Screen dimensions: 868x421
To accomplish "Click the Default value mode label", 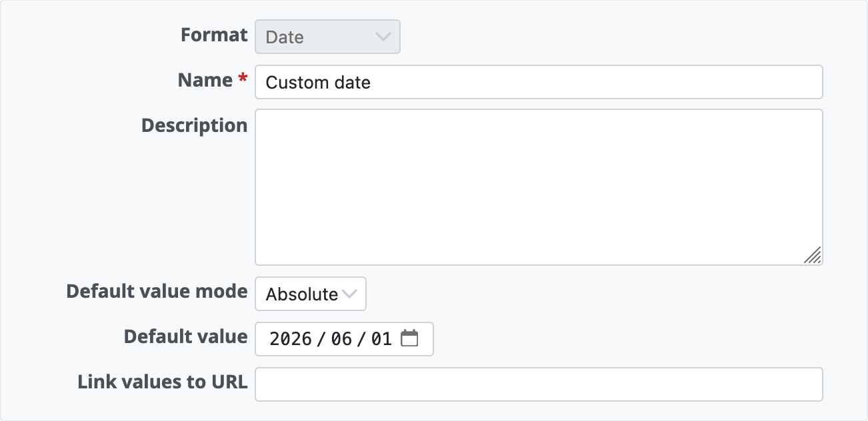I will (157, 291).
